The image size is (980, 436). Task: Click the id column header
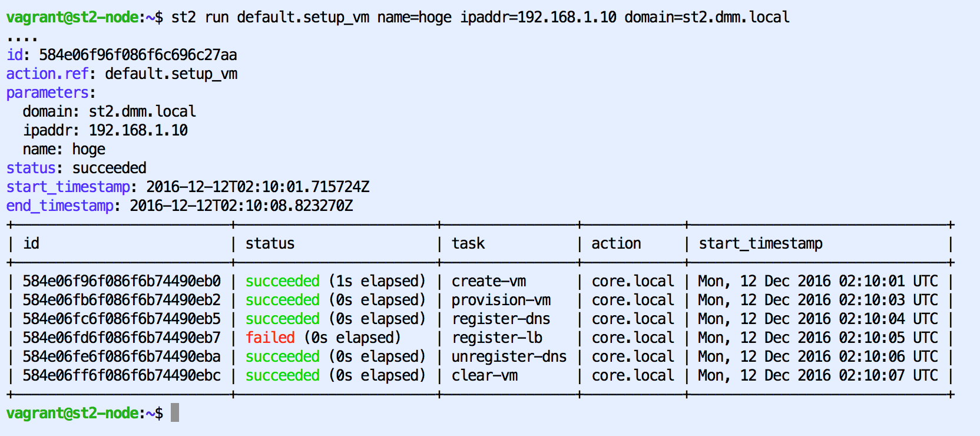[31, 243]
